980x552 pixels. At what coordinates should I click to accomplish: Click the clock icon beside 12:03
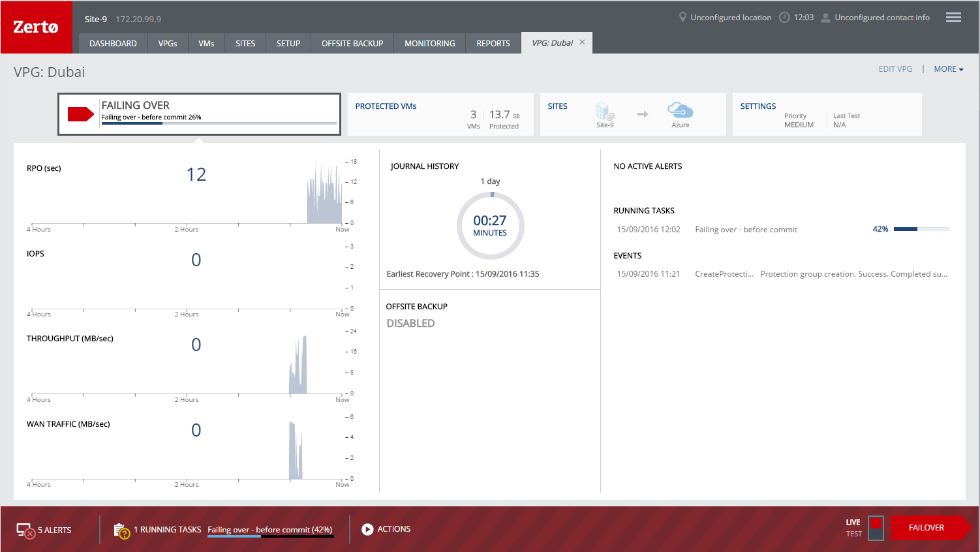click(784, 18)
